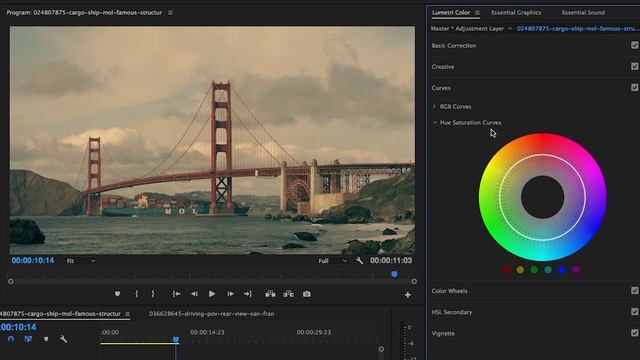640x360 pixels.
Task: Toggle Vignette section checkbox
Action: (x=635, y=333)
